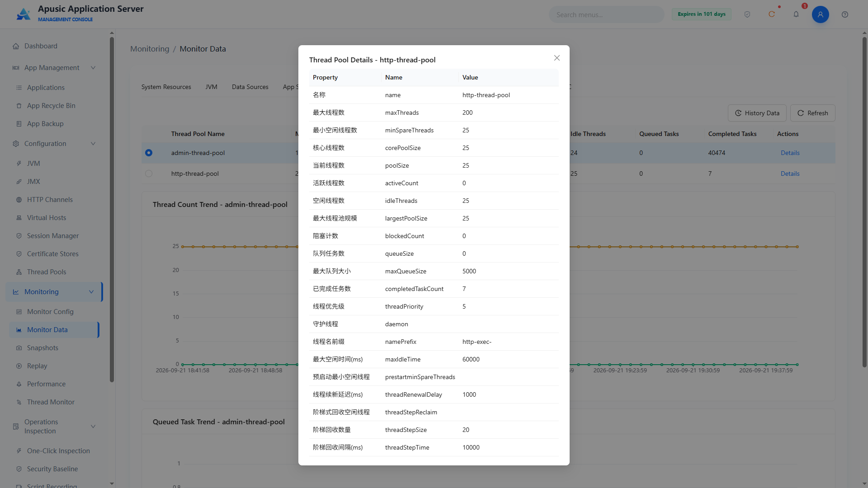Focus the Search menus input field
868x488 pixels.
pyautogui.click(x=607, y=14)
